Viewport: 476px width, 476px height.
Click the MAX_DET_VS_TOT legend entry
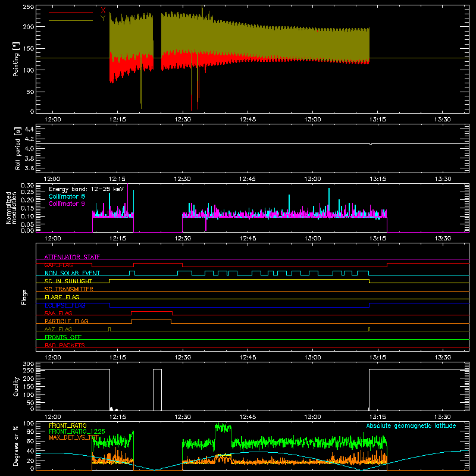[74, 437]
